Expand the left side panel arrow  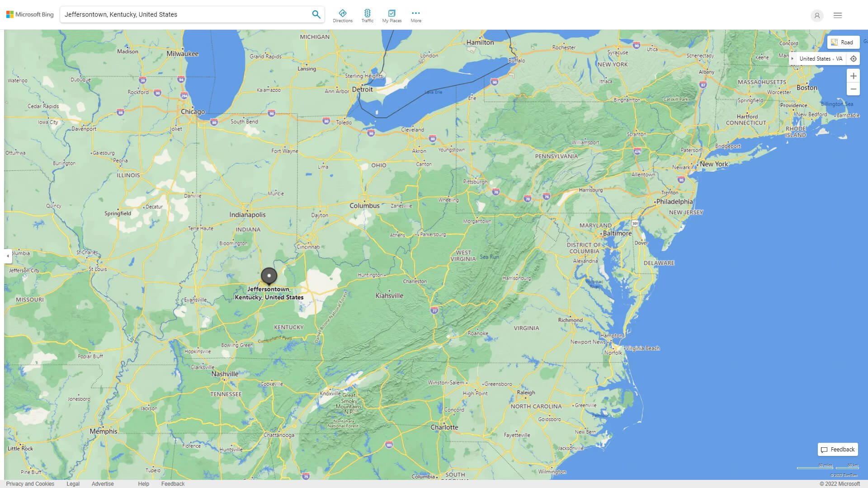(8, 256)
